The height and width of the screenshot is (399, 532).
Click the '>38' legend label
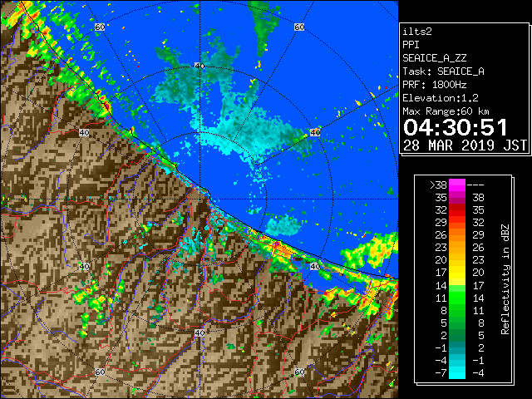coord(438,185)
